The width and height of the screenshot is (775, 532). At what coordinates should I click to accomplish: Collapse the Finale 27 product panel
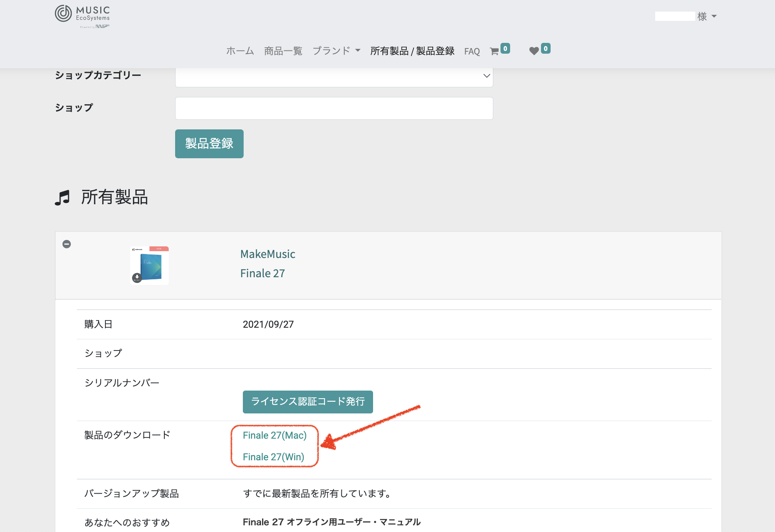[67, 244]
